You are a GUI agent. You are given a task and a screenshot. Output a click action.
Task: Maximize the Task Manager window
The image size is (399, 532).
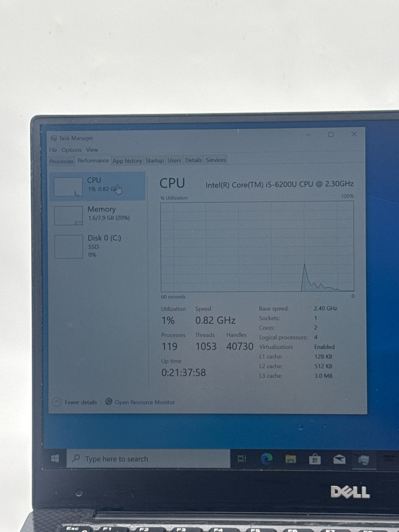(331, 134)
